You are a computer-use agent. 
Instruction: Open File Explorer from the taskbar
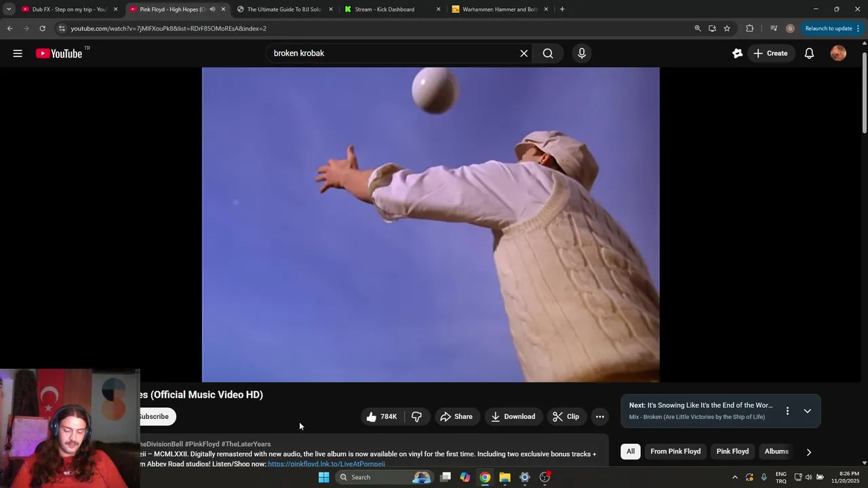point(505,477)
